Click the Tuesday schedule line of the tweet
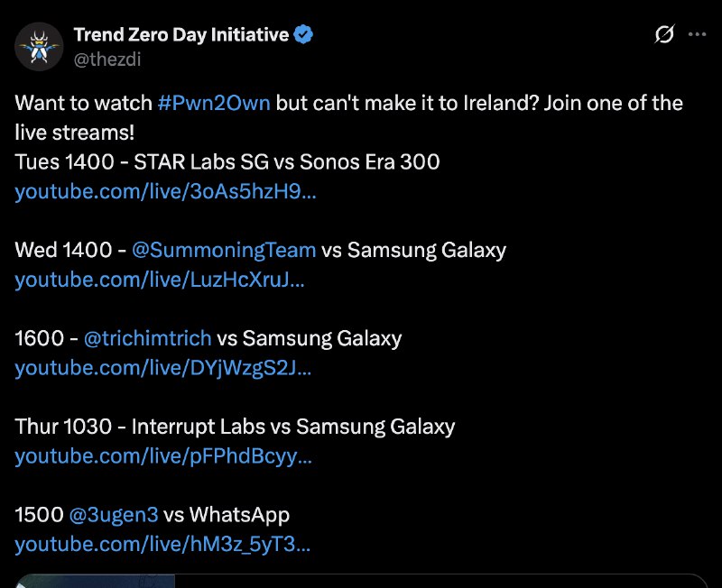 [226, 162]
